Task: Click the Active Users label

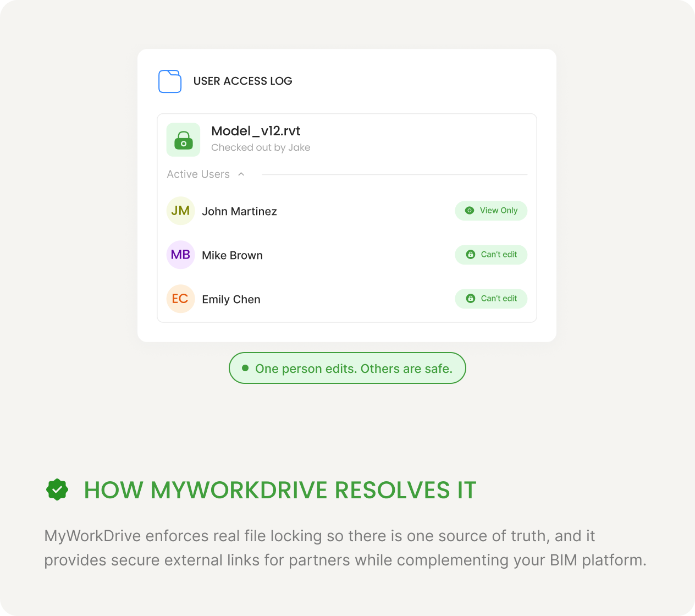Action: coord(198,174)
